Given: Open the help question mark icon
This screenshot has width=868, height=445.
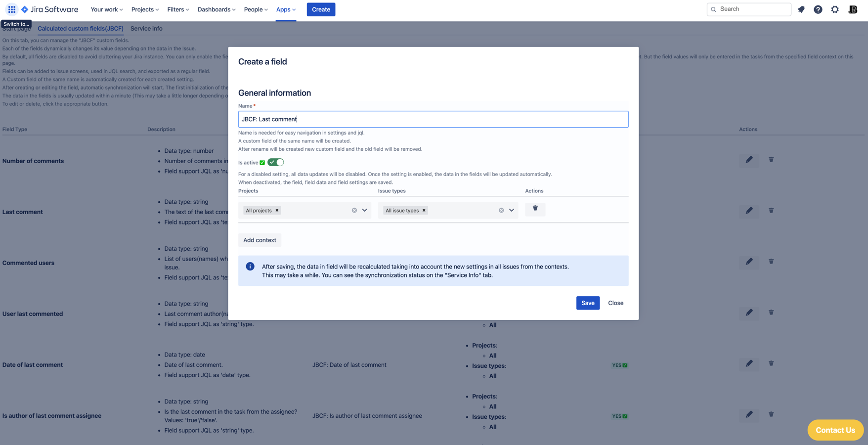Looking at the screenshot, I should click(818, 9).
